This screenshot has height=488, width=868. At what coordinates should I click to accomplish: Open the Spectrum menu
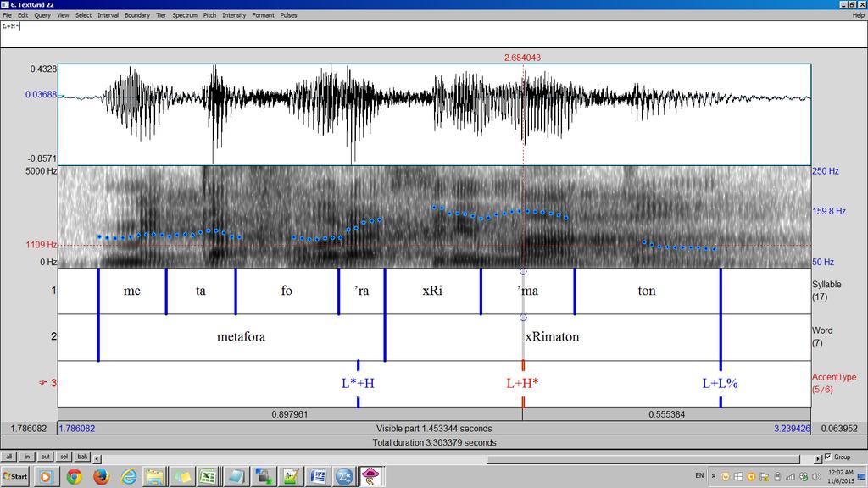coord(185,15)
